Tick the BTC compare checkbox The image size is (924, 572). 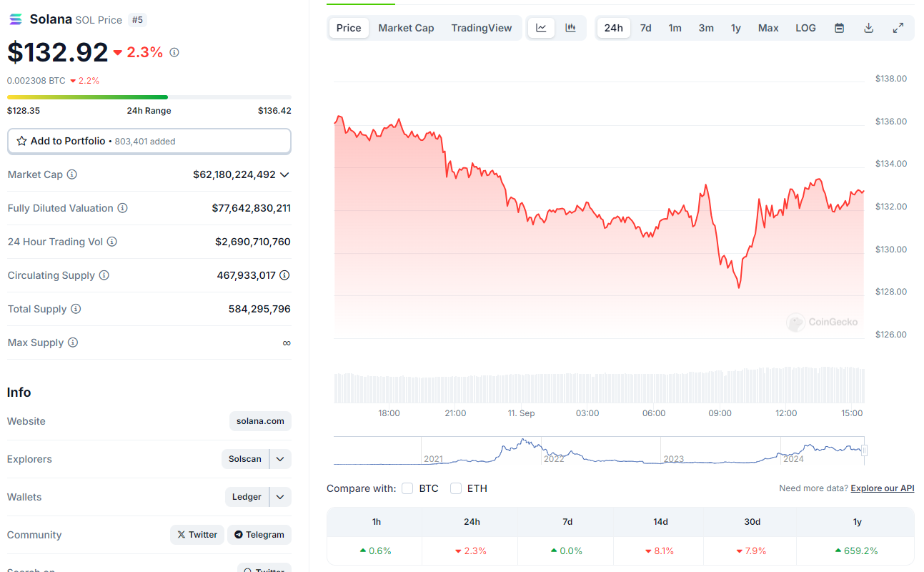tap(407, 488)
